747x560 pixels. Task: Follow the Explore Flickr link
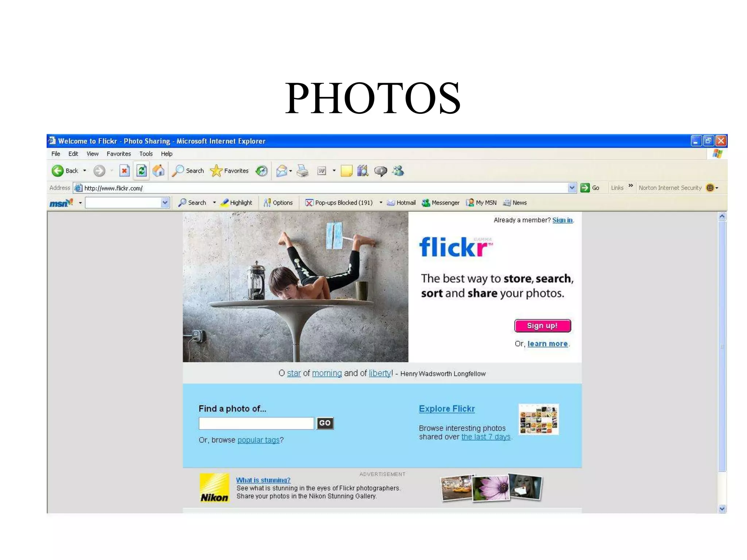coord(446,409)
